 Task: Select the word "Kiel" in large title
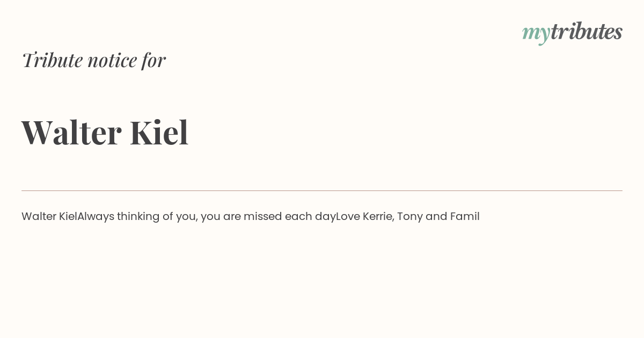pyautogui.click(x=159, y=133)
